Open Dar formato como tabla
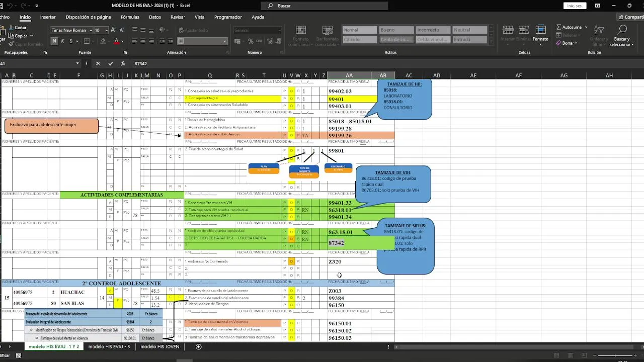 point(327,36)
